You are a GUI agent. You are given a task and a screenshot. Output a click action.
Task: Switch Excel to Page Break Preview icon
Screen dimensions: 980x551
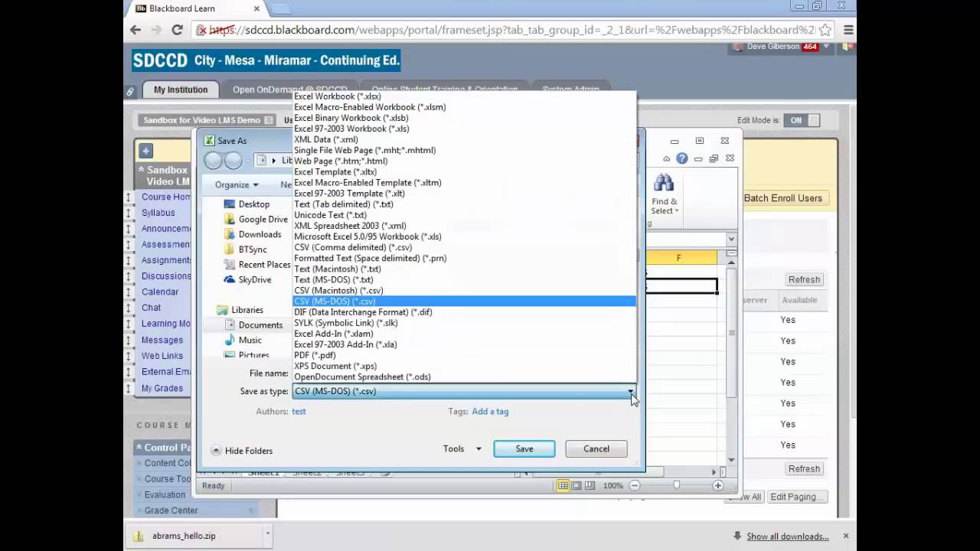pos(591,485)
